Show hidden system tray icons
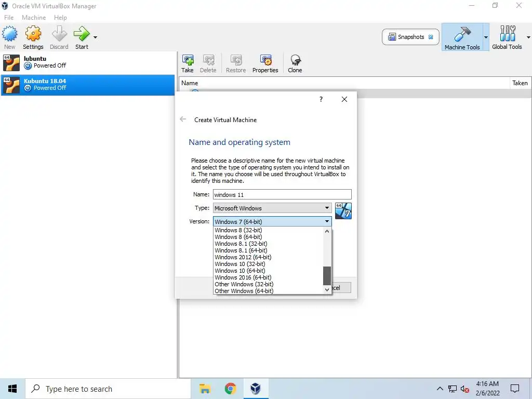 pyautogui.click(x=440, y=389)
